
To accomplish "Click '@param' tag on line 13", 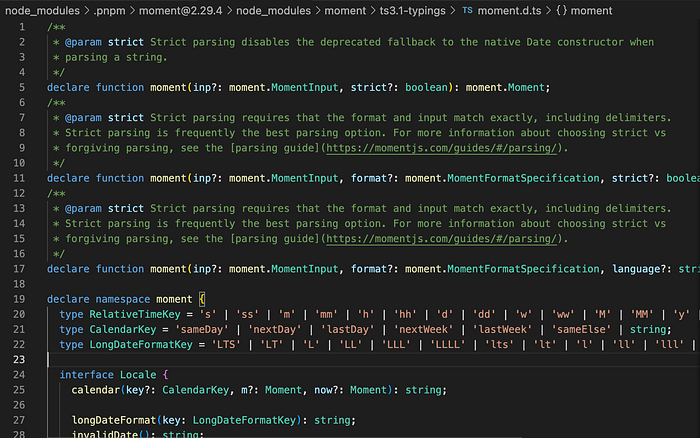I will [83, 208].
